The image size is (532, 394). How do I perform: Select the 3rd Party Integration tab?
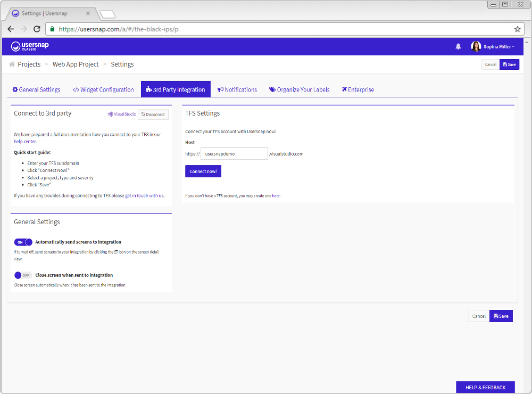click(176, 89)
